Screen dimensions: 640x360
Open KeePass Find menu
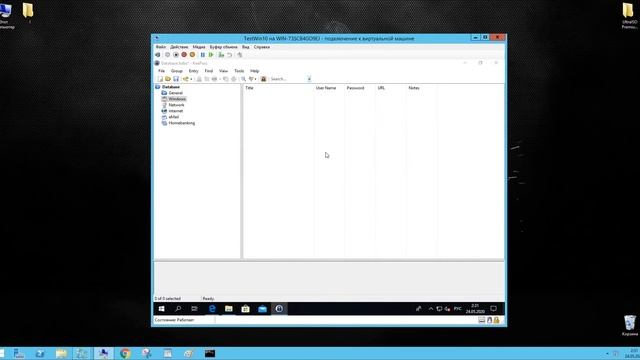pos(209,71)
